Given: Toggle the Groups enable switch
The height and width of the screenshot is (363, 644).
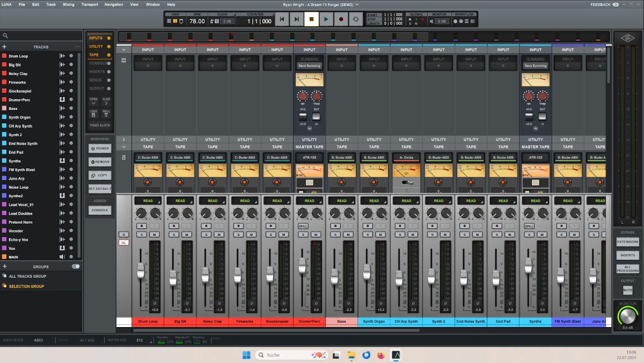Looking at the screenshot, I should [76, 266].
